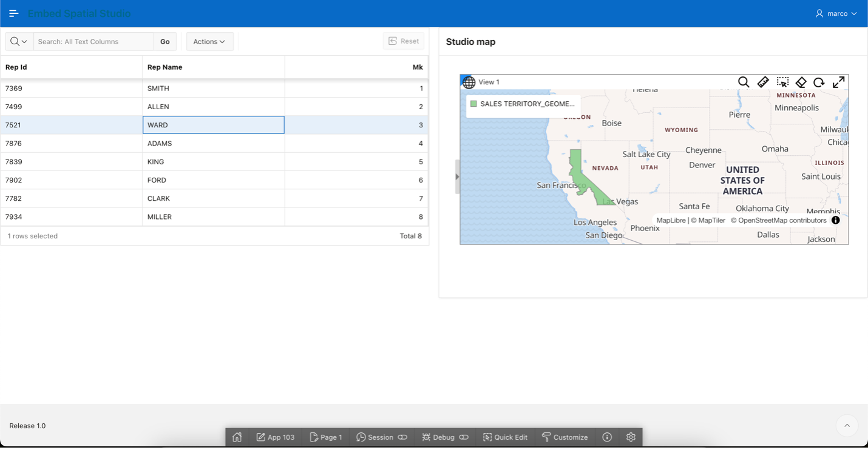Activate the distance measurement ruler tool
This screenshot has width=868, height=450.
[x=764, y=82]
